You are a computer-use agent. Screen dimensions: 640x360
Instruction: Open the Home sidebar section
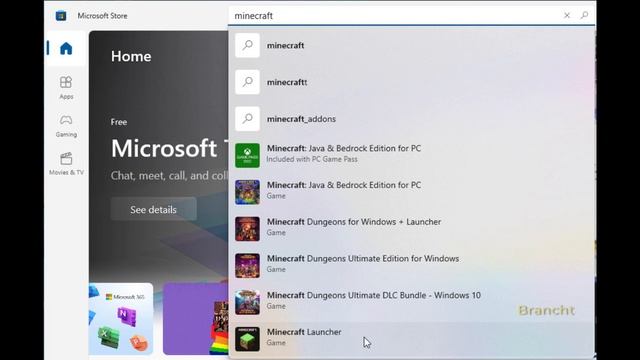tap(66, 49)
